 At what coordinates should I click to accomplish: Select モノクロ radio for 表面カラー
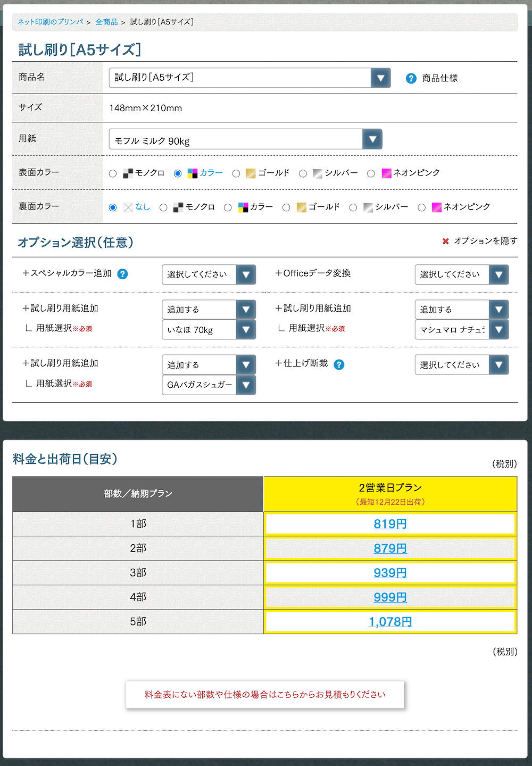(113, 173)
